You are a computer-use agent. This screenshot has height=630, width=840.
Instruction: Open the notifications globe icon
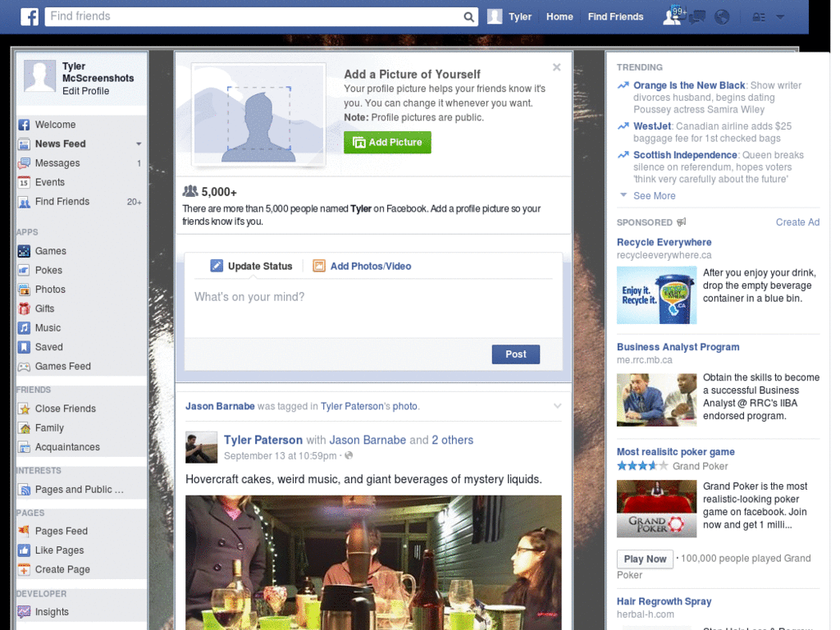(x=722, y=16)
